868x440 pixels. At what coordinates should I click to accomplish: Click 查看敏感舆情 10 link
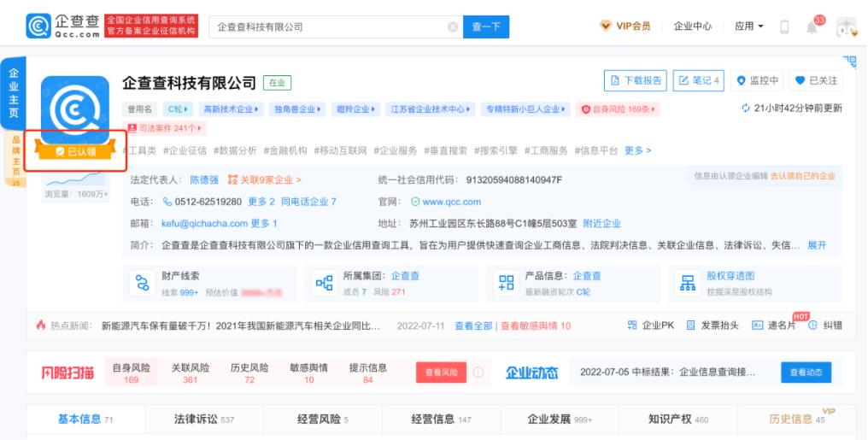(x=536, y=326)
